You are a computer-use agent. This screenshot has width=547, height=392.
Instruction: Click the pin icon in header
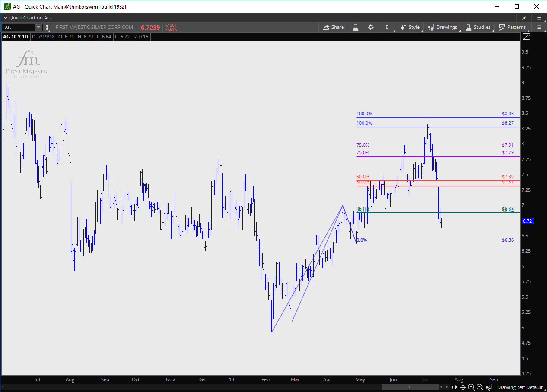click(x=525, y=18)
